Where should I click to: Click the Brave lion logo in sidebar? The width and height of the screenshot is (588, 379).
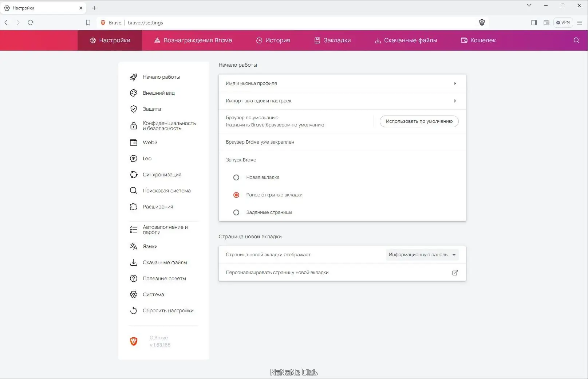click(x=134, y=341)
